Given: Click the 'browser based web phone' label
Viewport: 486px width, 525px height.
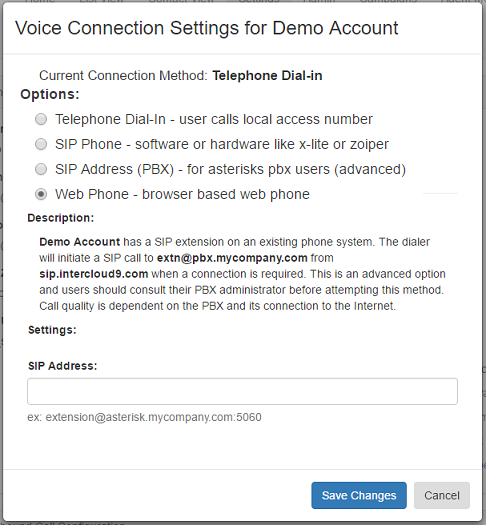Looking at the screenshot, I should tap(226, 194).
